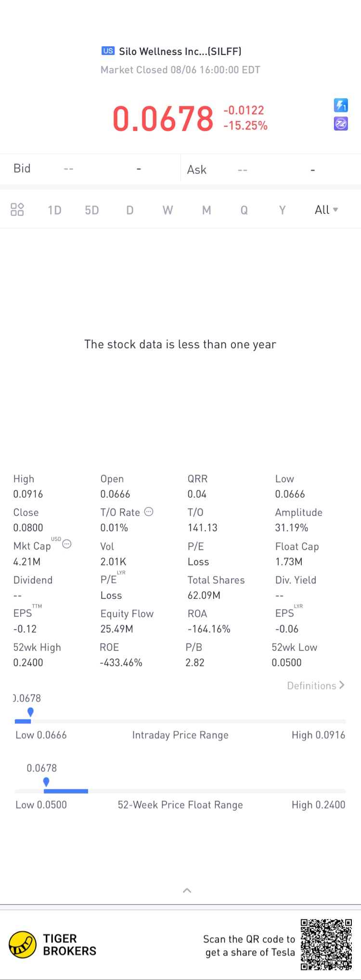Select the M monthly chart tab
361x980 pixels.
pyautogui.click(x=206, y=210)
